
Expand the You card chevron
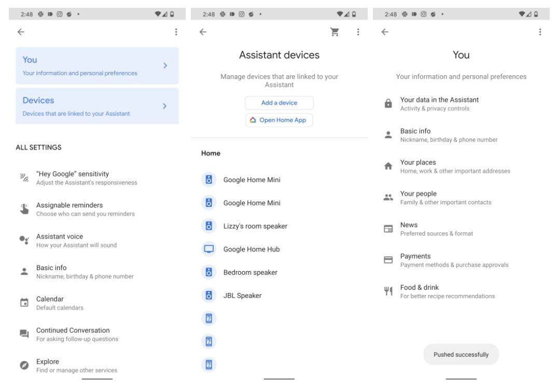coord(165,66)
